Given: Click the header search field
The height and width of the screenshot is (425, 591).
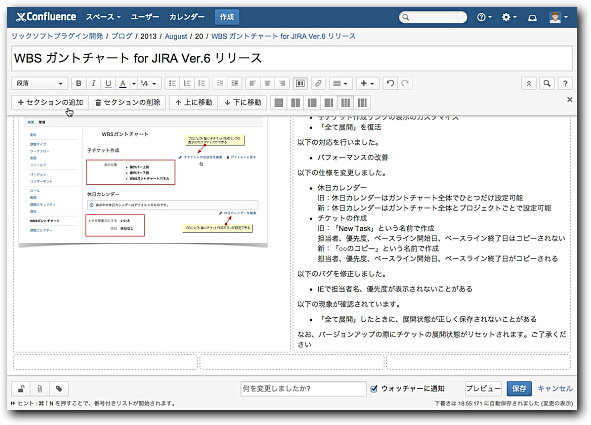Looking at the screenshot, I should click(x=433, y=17).
